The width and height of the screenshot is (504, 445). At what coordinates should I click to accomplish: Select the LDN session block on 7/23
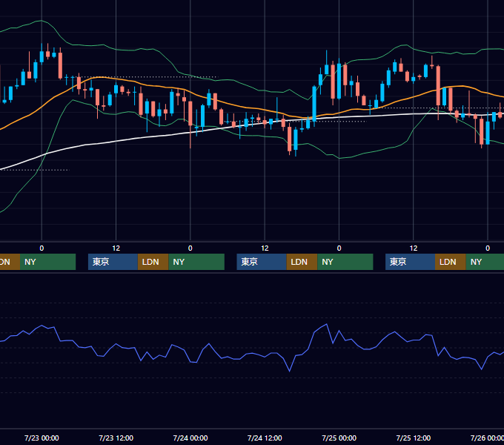pos(153,262)
